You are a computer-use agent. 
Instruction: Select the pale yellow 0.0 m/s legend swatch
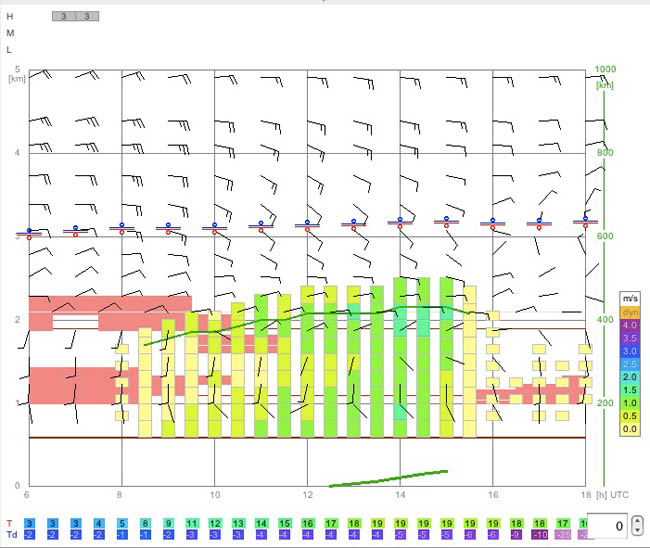[x=630, y=429]
